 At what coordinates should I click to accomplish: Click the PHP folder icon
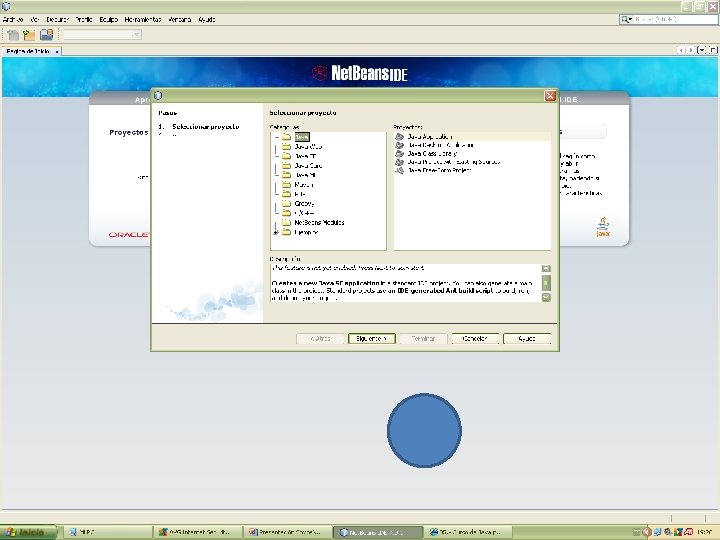click(x=287, y=194)
